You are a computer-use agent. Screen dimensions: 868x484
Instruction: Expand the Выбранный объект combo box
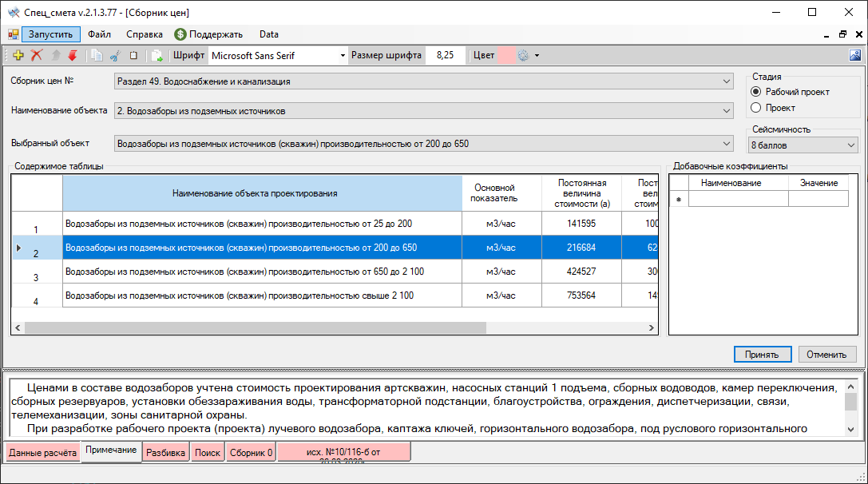tap(727, 144)
